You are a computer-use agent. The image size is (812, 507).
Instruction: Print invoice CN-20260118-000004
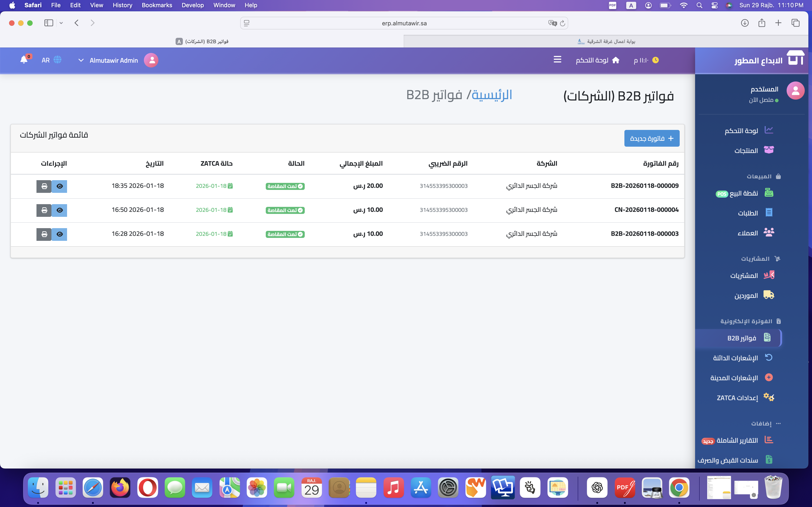(x=44, y=210)
